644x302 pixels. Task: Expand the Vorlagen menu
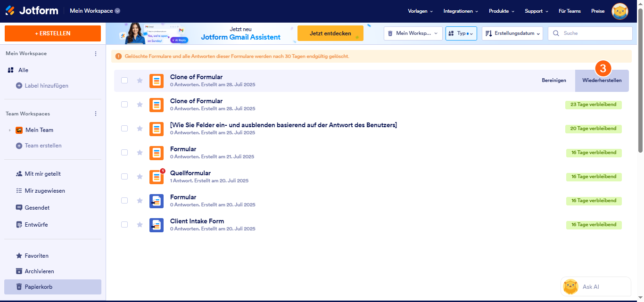click(x=420, y=11)
